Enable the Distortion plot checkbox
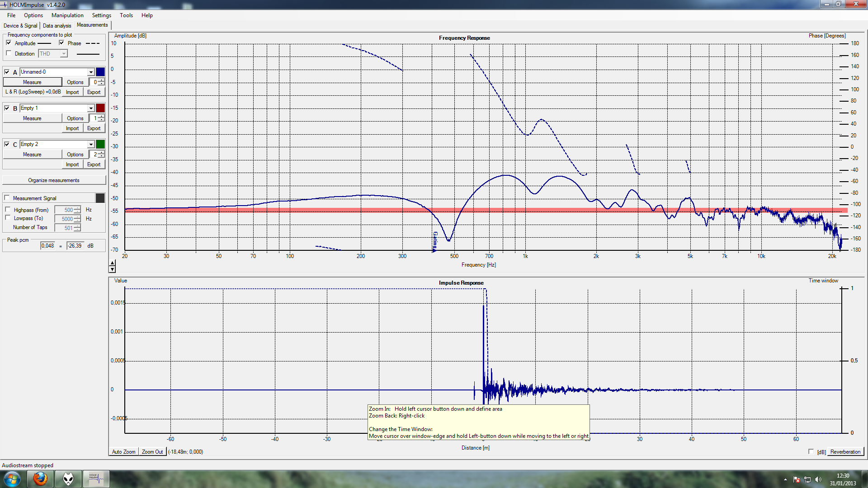 (9, 53)
